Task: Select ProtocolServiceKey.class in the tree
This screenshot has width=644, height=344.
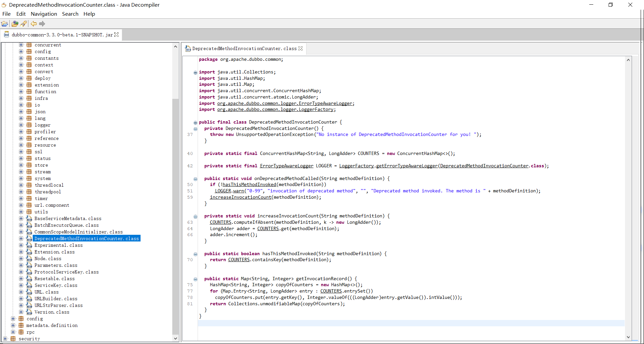Action: [x=66, y=272]
